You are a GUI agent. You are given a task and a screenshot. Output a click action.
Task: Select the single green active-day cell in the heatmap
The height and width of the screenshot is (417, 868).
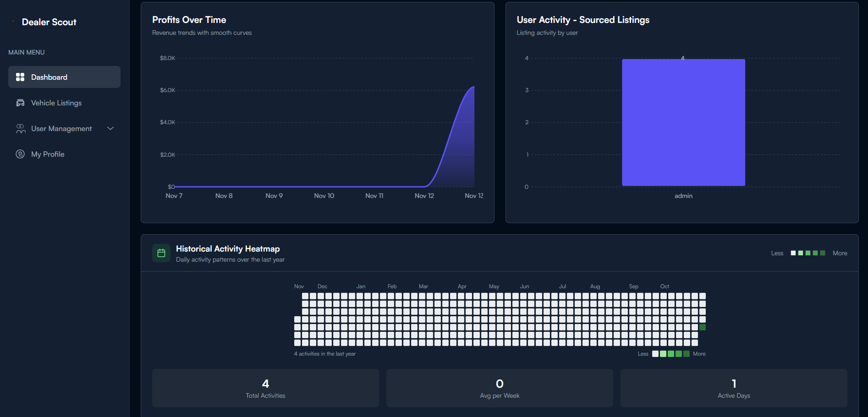coord(703,327)
